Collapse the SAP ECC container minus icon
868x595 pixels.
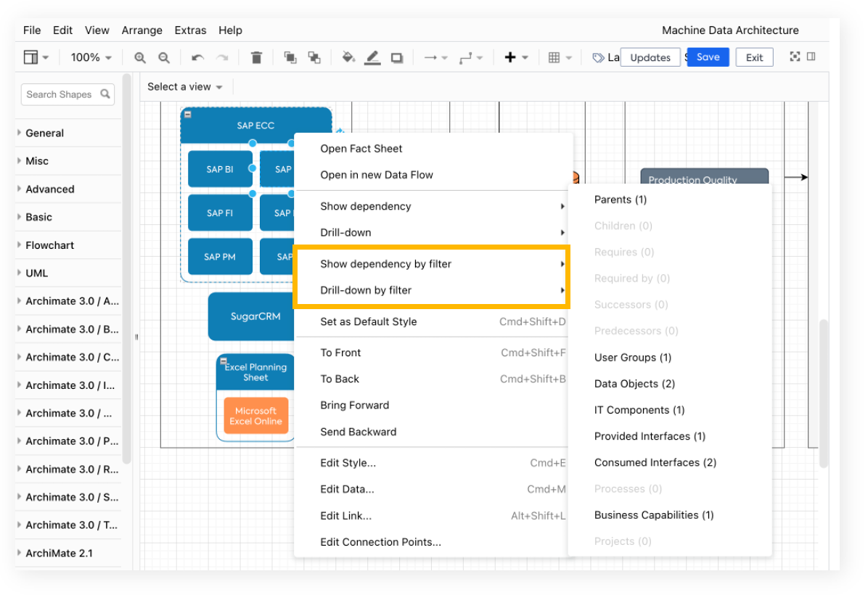(x=188, y=115)
